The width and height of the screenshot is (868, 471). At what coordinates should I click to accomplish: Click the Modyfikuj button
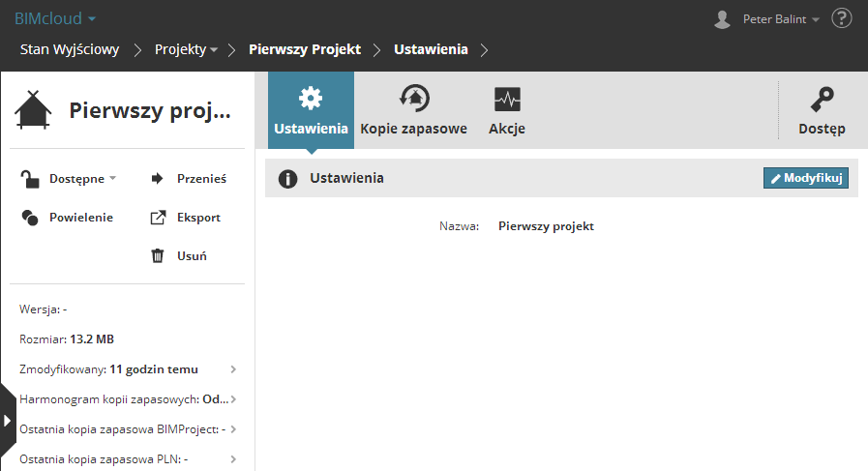(805, 178)
